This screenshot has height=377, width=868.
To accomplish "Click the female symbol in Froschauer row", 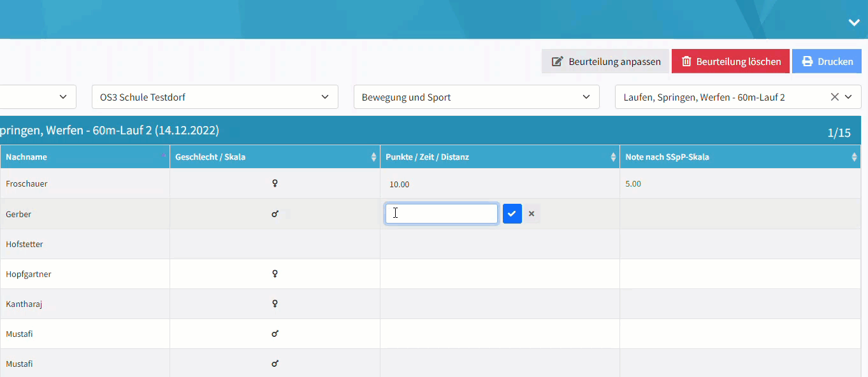I will click(x=275, y=183).
